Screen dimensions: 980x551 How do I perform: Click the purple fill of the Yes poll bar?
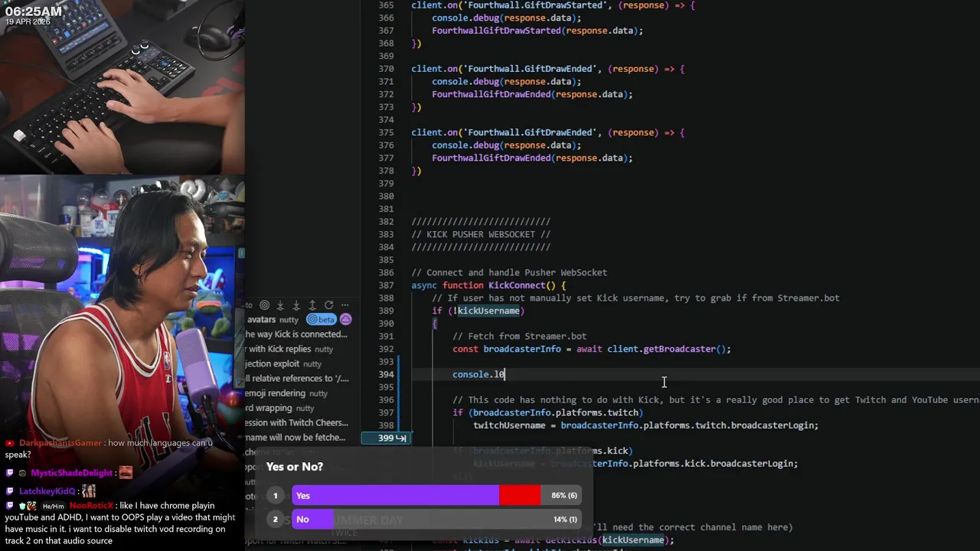[x=396, y=496]
